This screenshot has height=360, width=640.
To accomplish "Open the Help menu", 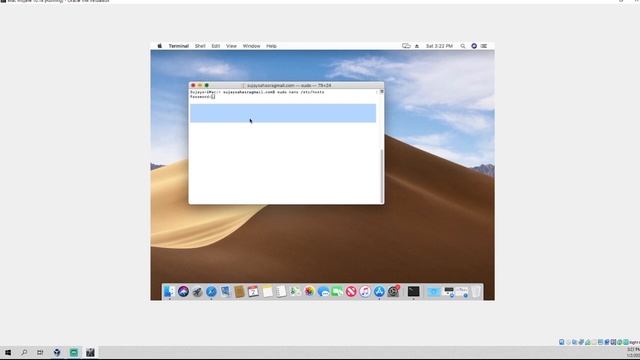I will [271, 46].
